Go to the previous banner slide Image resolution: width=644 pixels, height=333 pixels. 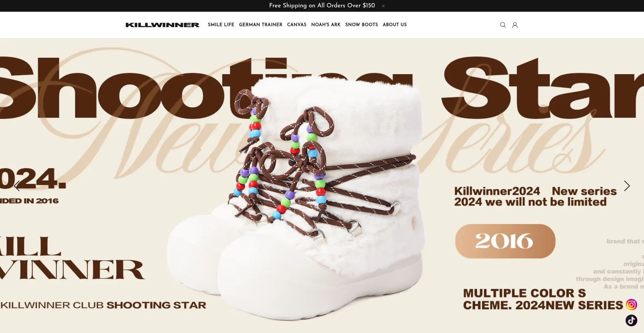point(17,186)
